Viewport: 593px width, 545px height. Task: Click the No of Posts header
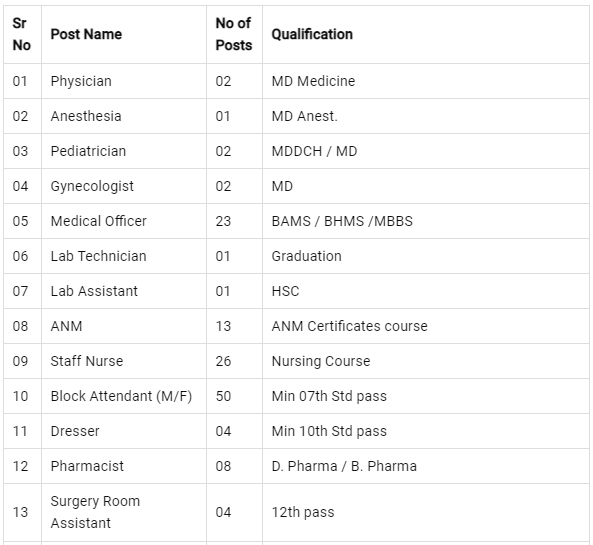coord(234,34)
